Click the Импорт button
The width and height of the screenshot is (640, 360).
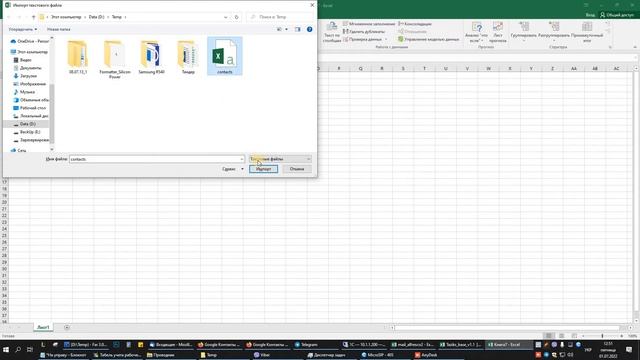[x=264, y=169]
